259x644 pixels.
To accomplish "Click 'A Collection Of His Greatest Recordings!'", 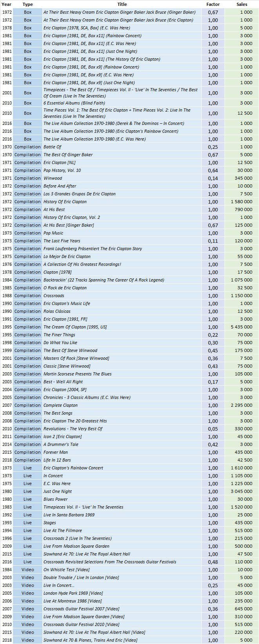I will (82, 264).
